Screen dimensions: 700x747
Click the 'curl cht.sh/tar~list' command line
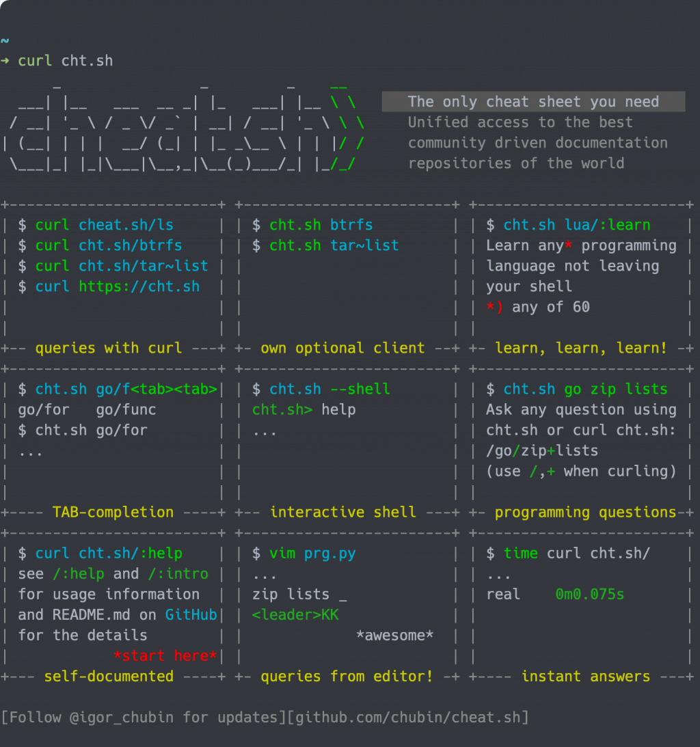point(122,265)
